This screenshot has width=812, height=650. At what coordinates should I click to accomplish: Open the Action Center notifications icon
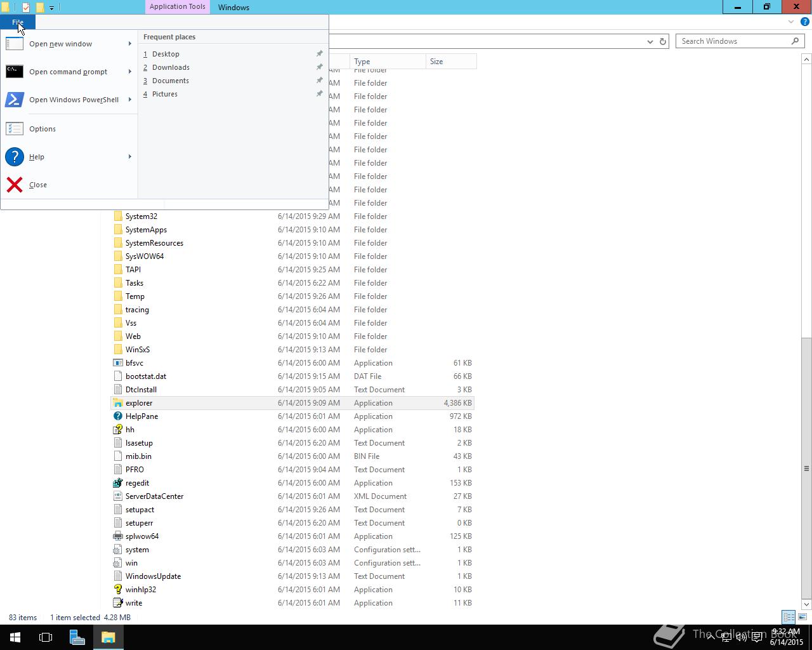[x=757, y=637]
